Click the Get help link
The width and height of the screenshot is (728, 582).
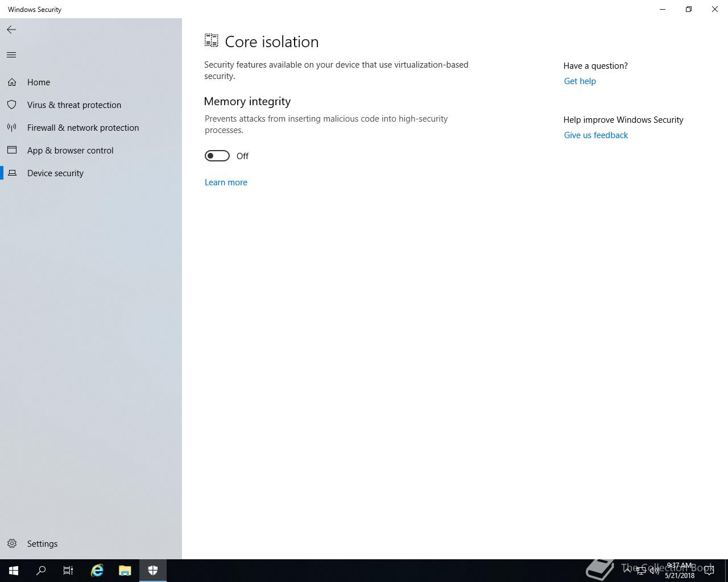coord(580,81)
